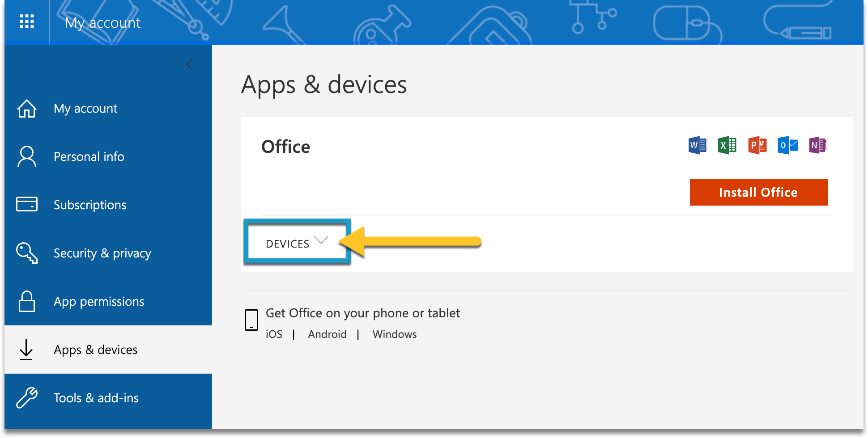
Task: Click the Outlook app icon
Action: click(787, 145)
